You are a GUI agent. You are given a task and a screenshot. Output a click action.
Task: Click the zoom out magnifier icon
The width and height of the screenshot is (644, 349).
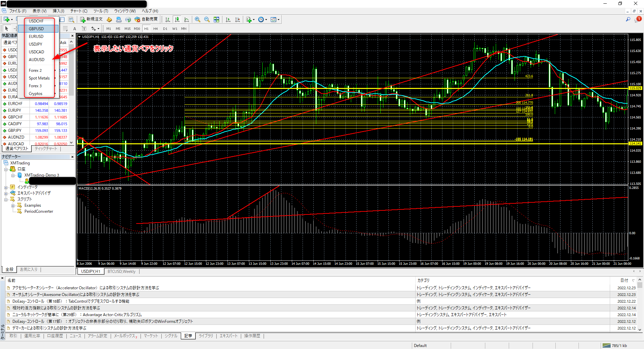[x=207, y=19]
